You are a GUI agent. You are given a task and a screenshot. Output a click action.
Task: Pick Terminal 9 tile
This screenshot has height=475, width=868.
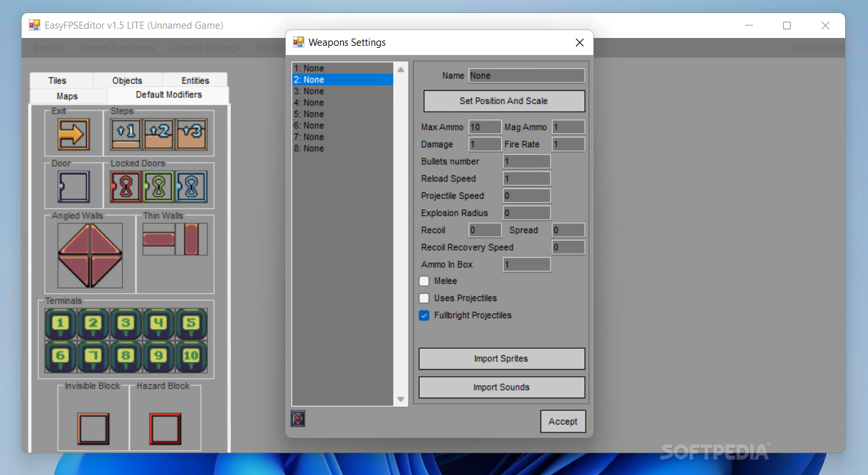(159, 357)
